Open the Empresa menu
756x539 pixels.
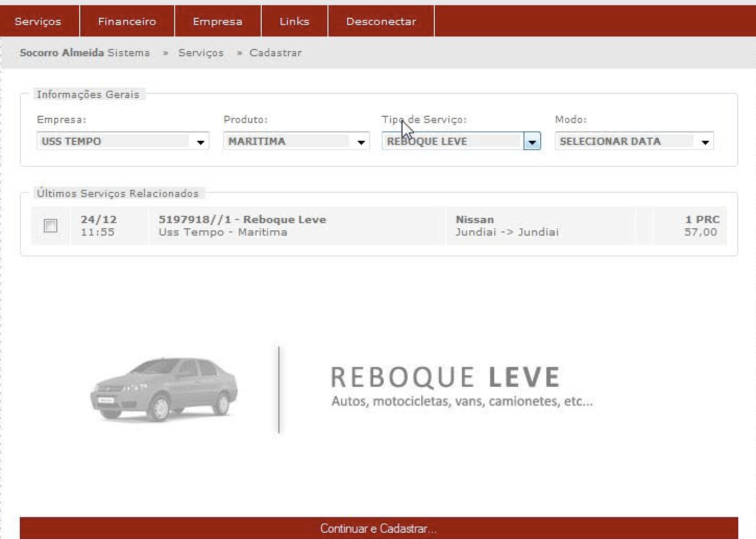coord(217,21)
